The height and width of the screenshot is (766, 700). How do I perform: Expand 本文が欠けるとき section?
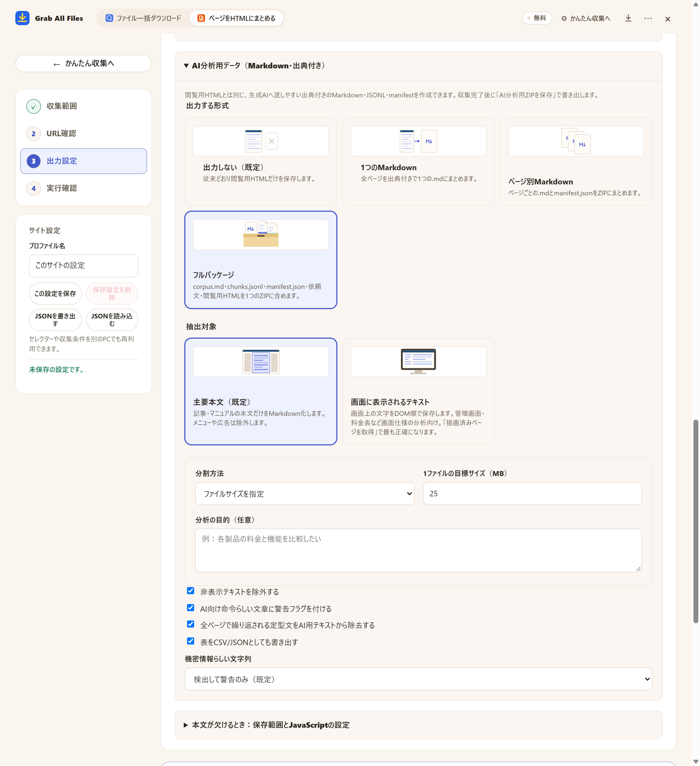coord(418,725)
